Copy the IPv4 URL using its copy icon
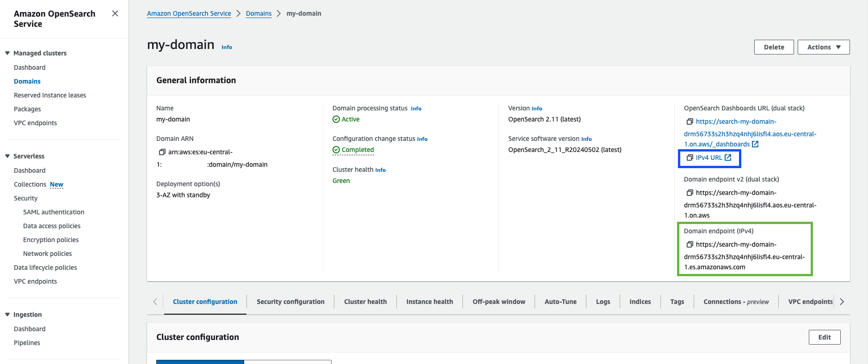868x364 pixels. pyautogui.click(x=689, y=158)
